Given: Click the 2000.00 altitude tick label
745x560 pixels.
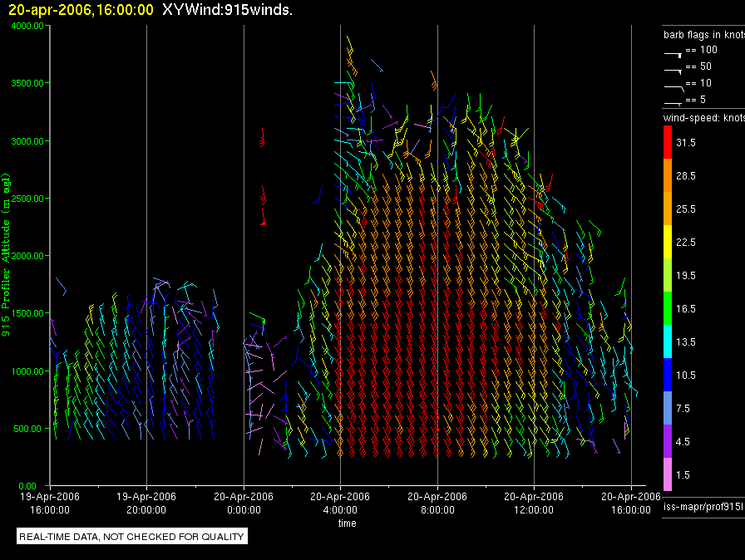Looking at the screenshot, I should click(x=27, y=256).
